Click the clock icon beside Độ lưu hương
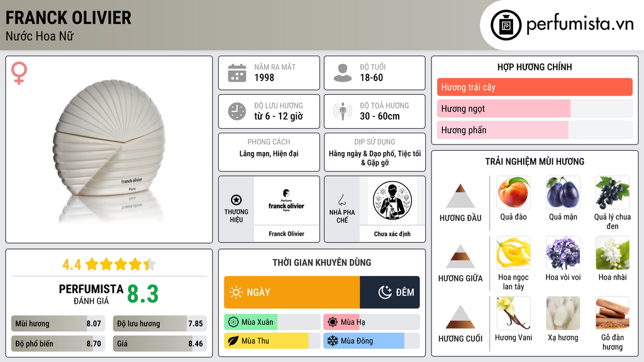Viewport: 644px width, 362px height. [x=237, y=111]
